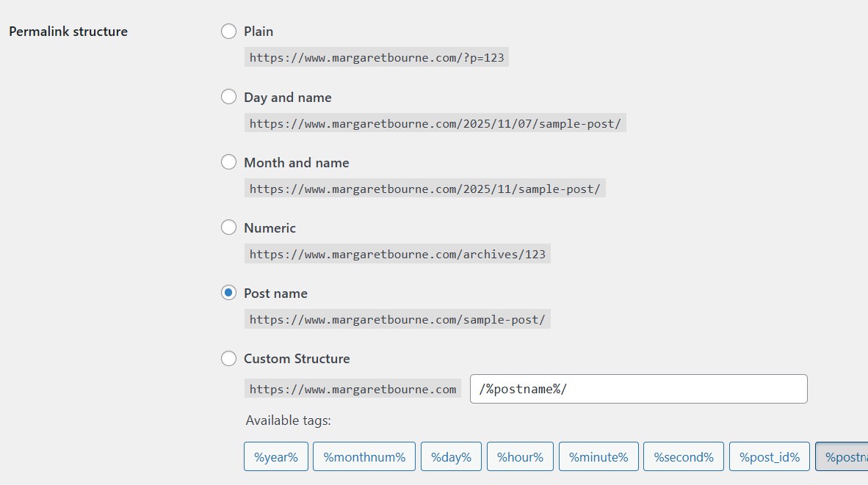The image size is (868, 485).
Task: Click the Numeric archives/123 example URL
Action: tap(397, 253)
